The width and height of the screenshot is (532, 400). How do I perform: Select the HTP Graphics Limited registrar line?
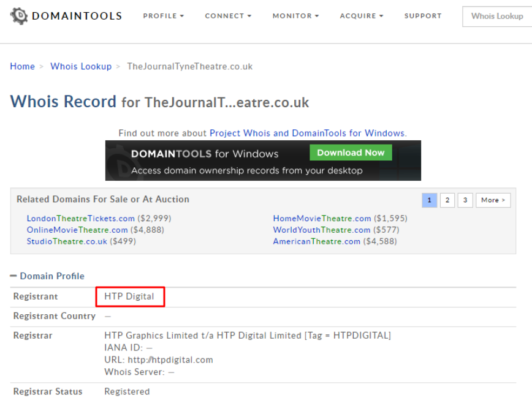point(248,336)
